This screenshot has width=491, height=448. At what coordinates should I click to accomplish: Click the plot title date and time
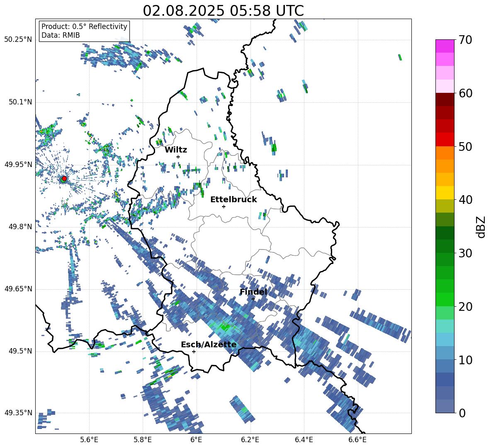(223, 11)
